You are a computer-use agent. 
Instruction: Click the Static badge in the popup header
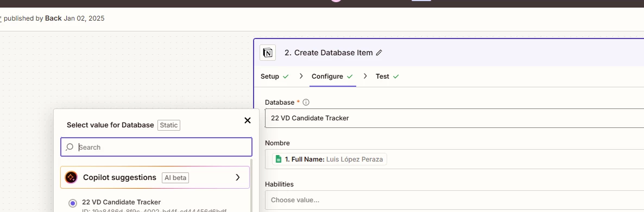pos(169,125)
